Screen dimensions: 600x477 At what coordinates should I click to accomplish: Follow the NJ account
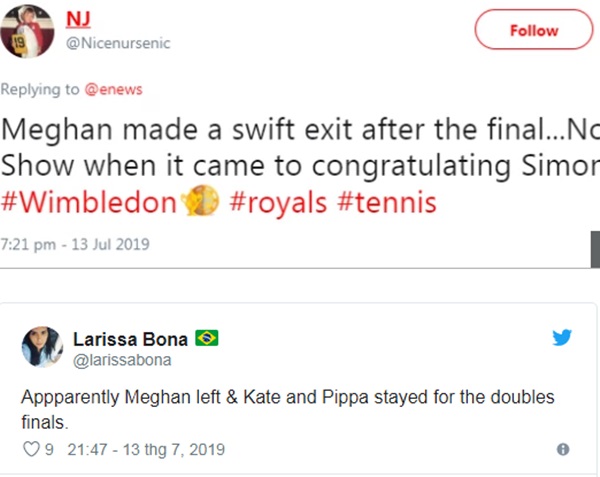tap(533, 31)
